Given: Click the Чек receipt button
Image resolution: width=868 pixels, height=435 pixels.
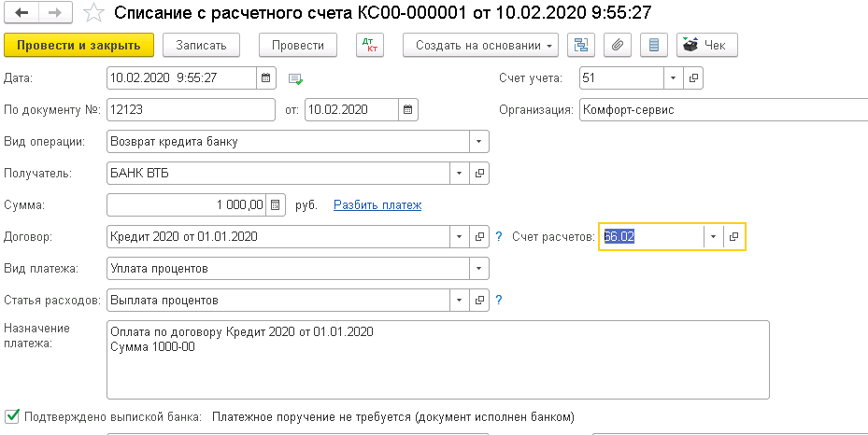Looking at the screenshot, I should coord(707,46).
